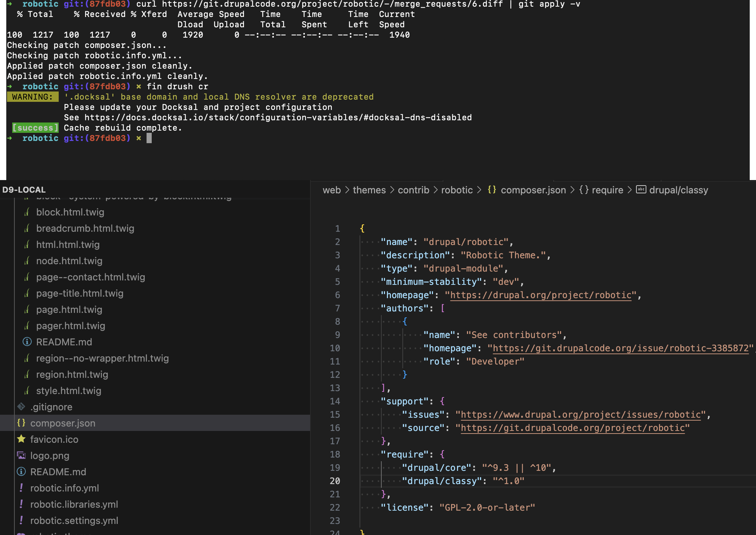Image resolution: width=756 pixels, height=535 pixels.
Task: Click the info icon next to templates README.md
Action: coord(27,342)
